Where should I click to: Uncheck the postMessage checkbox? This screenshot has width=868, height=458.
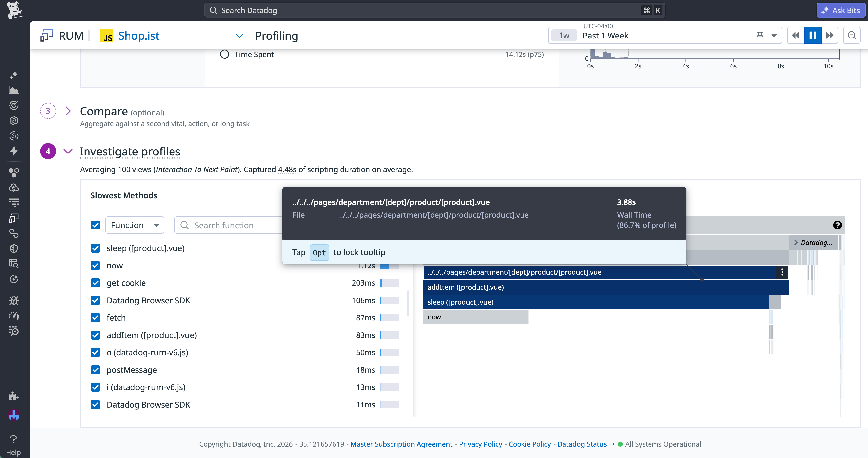click(95, 370)
